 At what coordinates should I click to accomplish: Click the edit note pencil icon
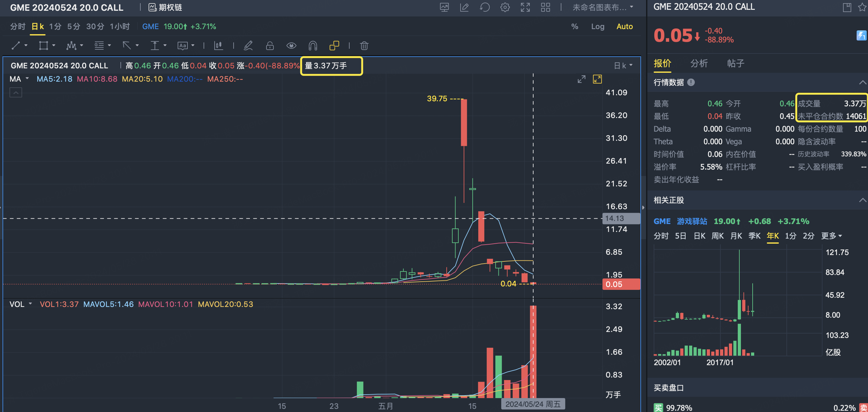point(464,7)
